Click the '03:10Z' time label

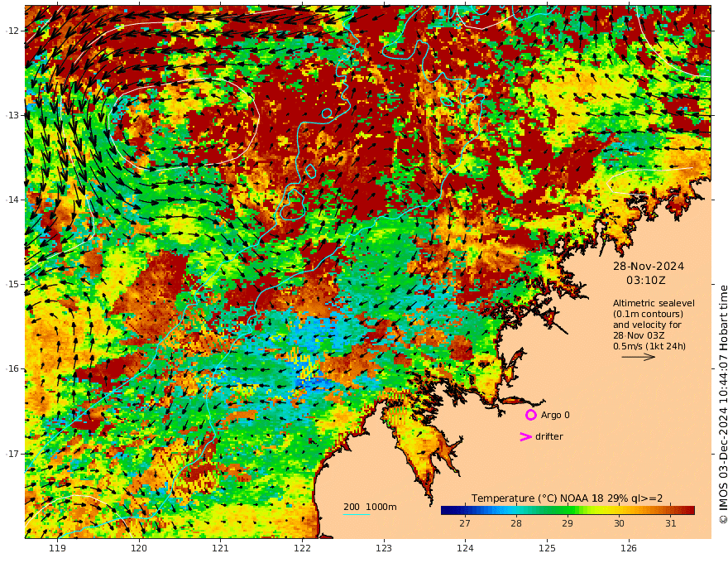[x=646, y=281]
